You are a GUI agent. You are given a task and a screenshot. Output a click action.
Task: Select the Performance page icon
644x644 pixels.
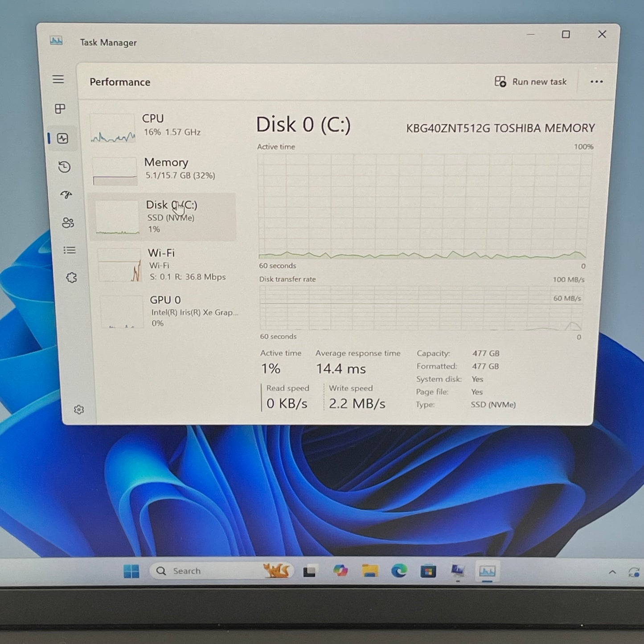[62, 139]
